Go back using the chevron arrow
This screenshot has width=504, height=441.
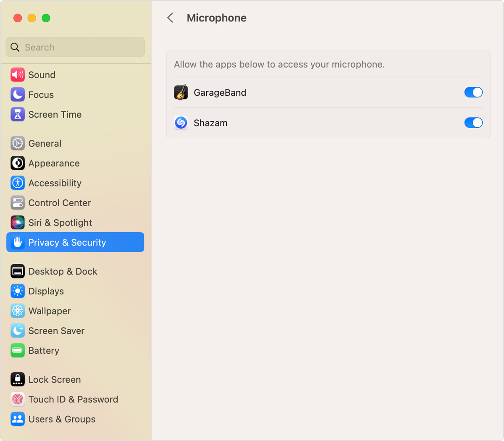pos(170,18)
